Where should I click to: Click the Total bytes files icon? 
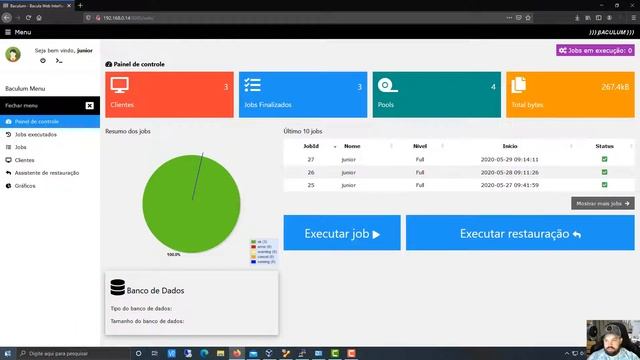point(519,85)
